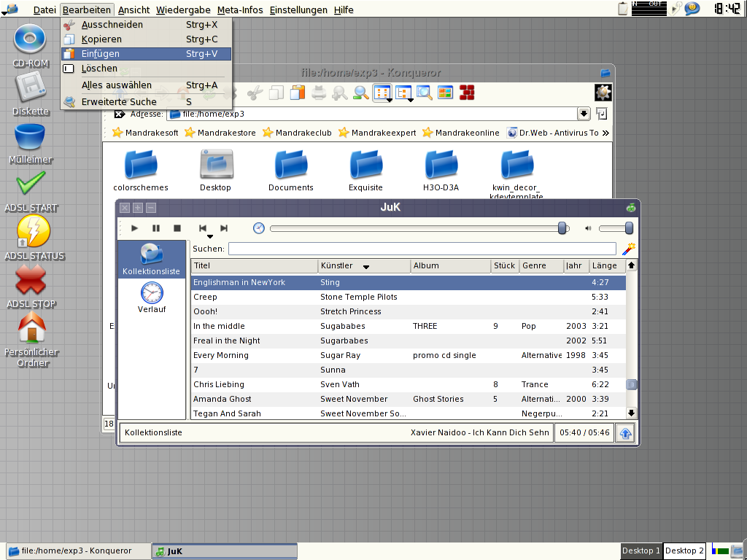Sort by Genre column header

[541, 265]
